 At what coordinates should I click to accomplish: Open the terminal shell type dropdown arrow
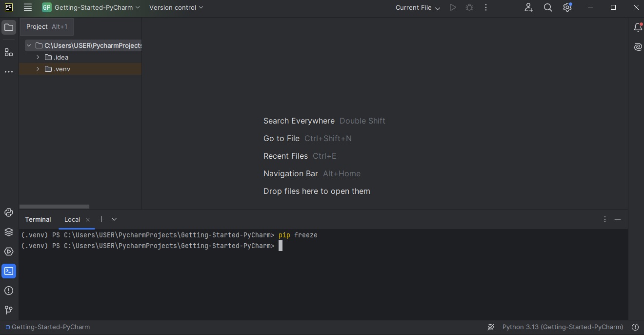click(114, 219)
